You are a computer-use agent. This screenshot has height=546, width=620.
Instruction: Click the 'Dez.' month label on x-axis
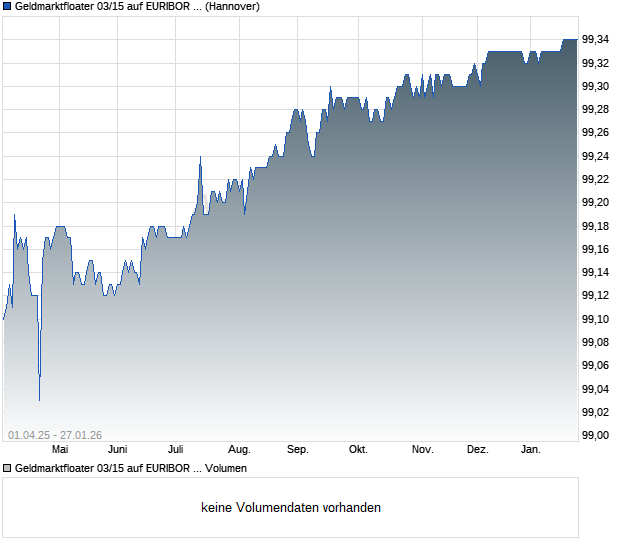point(478,450)
